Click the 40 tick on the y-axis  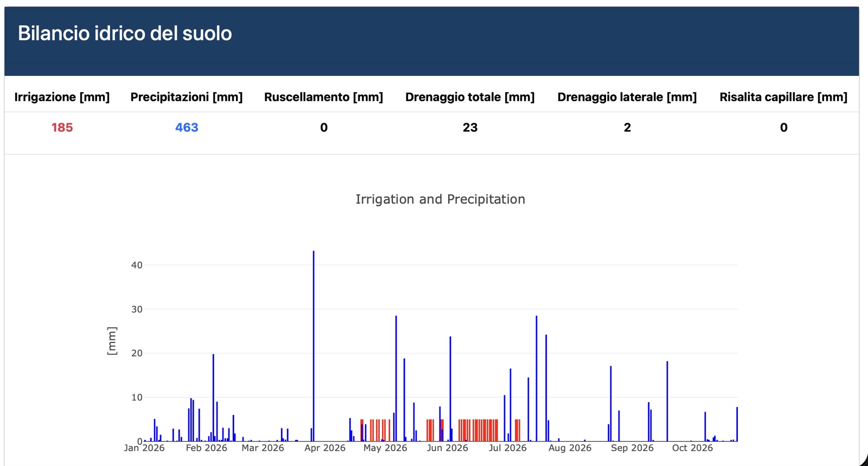click(137, 265)
